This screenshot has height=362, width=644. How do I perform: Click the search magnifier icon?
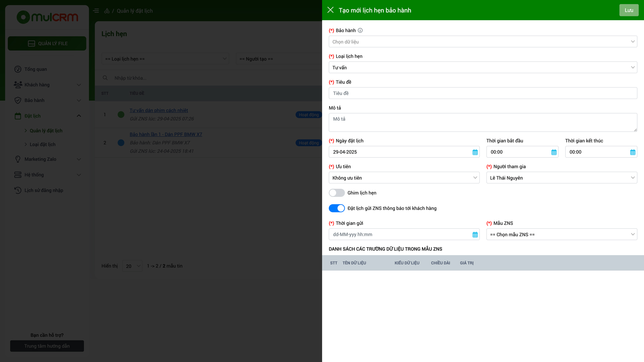click(x=105, y=78)
